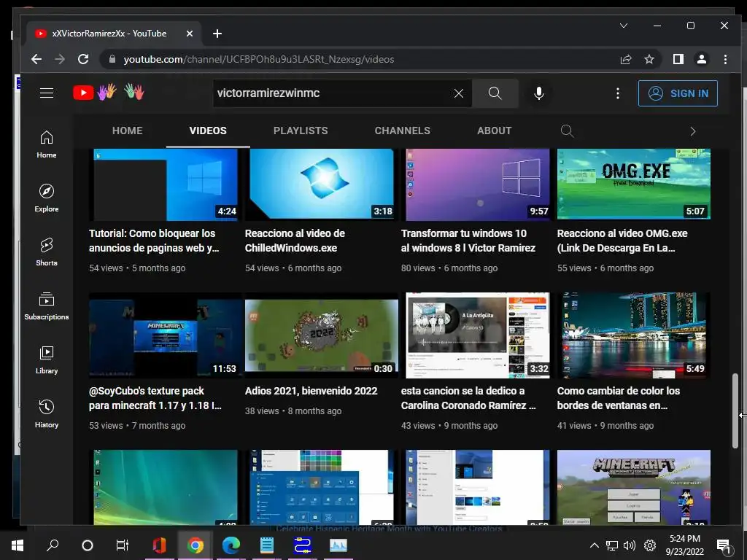Screen dimensions: 747x560
Task: Open Home in the left sidebar
Action: pyautogui.click(x=47, y=144)
